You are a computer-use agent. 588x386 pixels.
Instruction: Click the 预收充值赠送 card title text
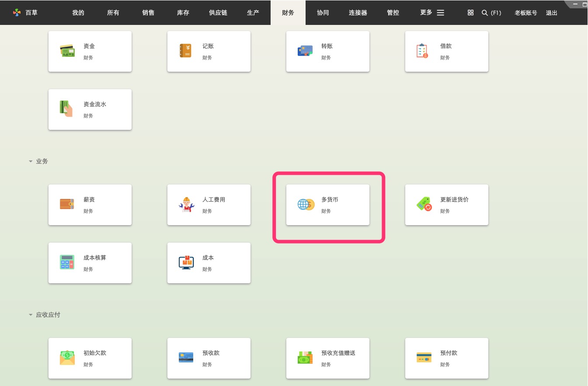pyautogui.click(x=338, y=353)
